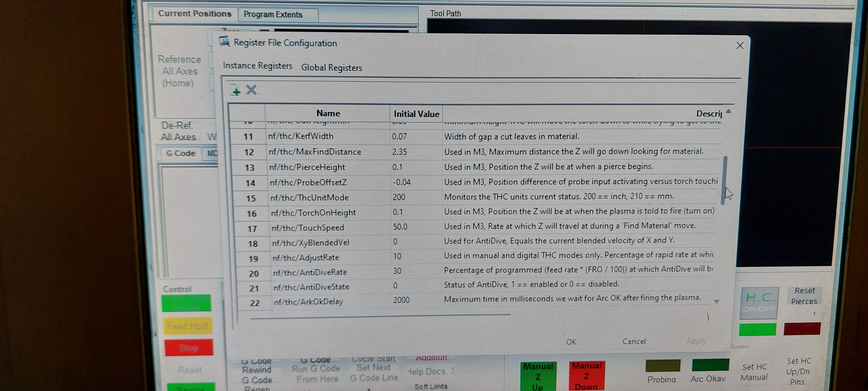The height and width of the screenshot is (391, 868).
Task: Click the scroll up arrow by Description
Action: 729,111
